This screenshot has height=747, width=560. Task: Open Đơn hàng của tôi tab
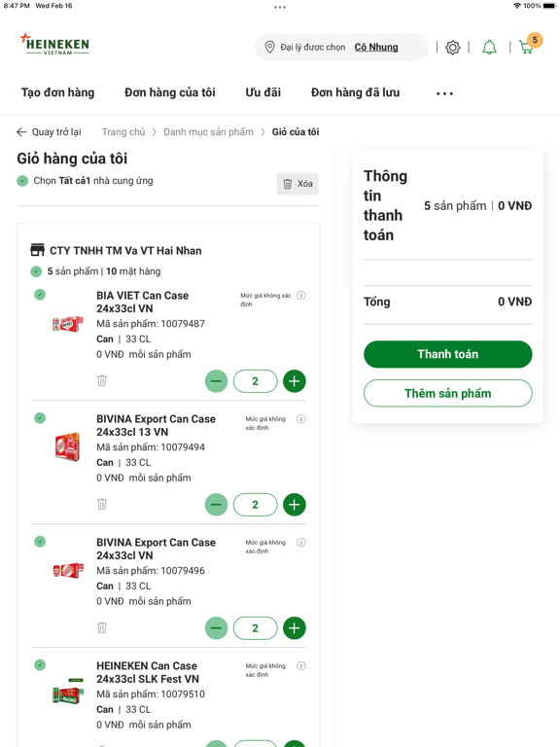tap(170, 92)
